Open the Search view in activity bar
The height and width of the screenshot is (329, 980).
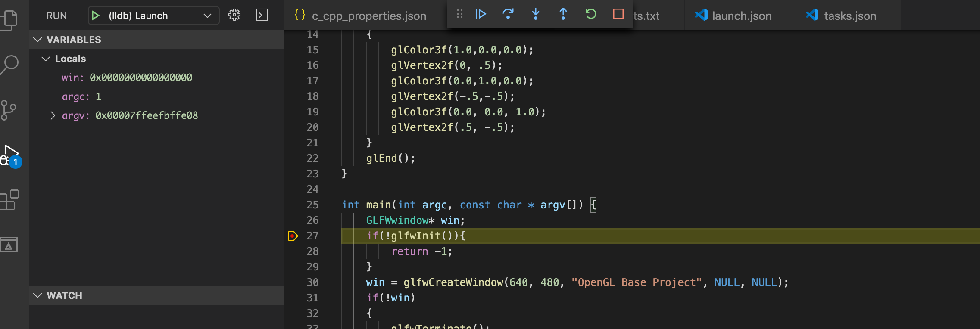[10, 65]
